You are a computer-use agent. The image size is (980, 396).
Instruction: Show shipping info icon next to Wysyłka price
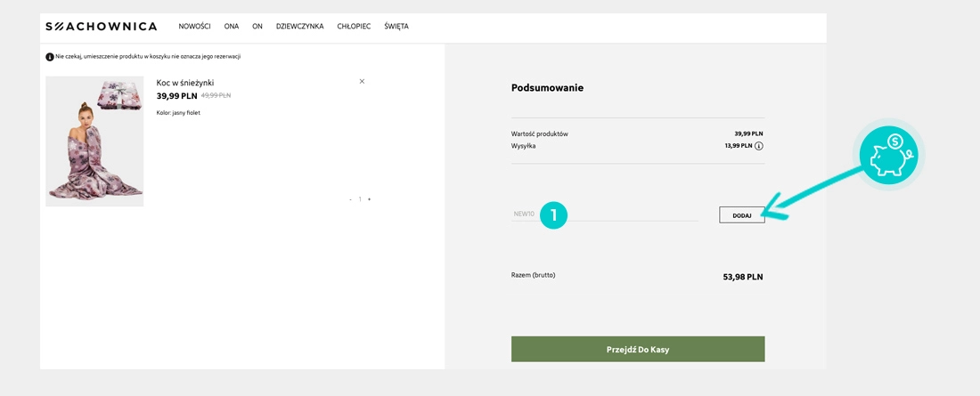click(x=759, y=146)
